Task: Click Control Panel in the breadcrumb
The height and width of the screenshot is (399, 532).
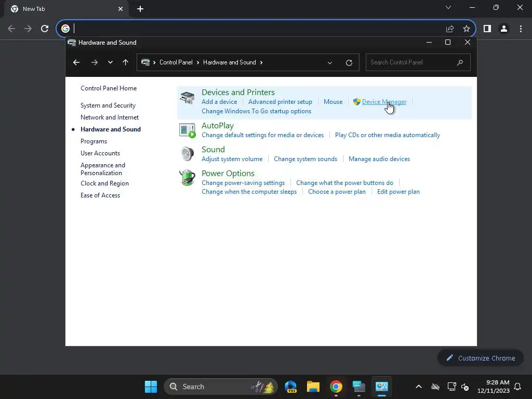Action: click(176, 62)
